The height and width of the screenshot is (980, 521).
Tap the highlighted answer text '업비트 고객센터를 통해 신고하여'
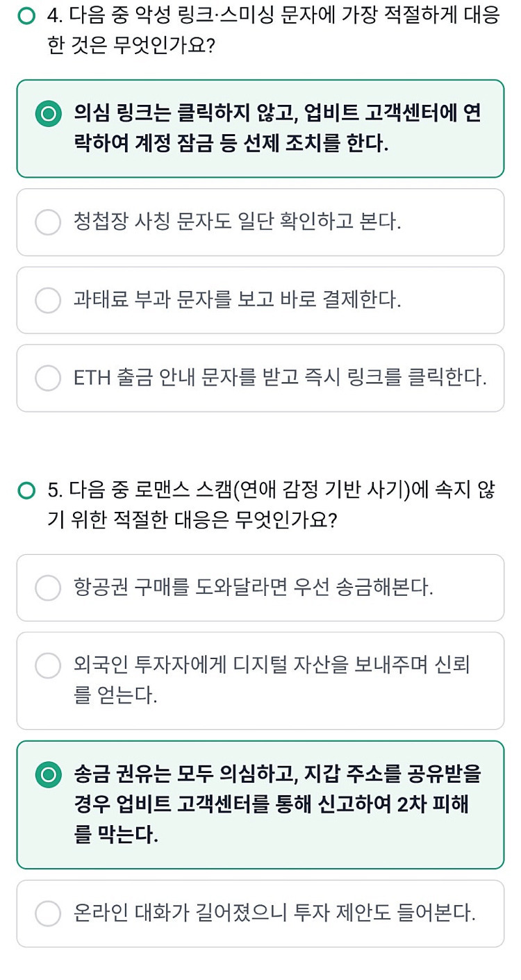coord(271,804)
